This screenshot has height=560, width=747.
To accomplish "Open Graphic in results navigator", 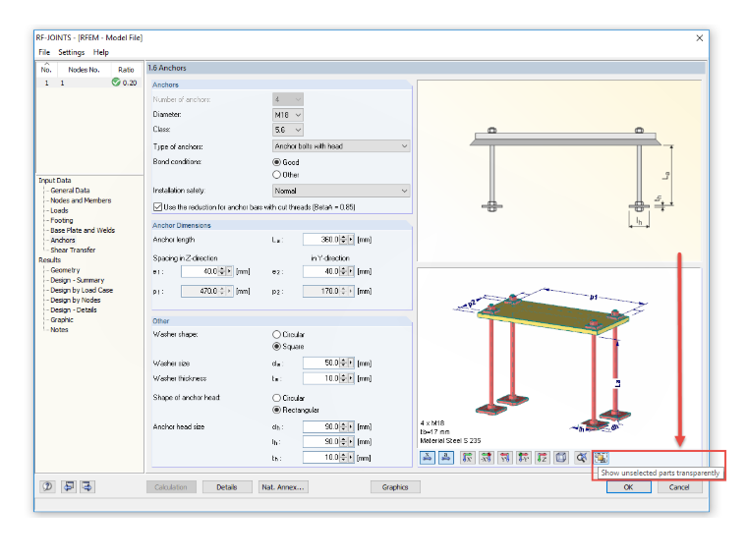I will coord(62,320).
